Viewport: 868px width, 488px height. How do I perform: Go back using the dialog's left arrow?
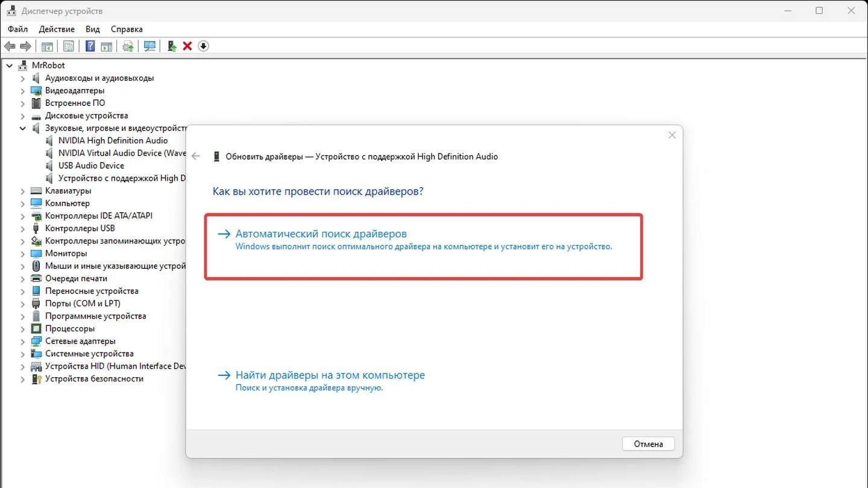(x=195, y=156)
